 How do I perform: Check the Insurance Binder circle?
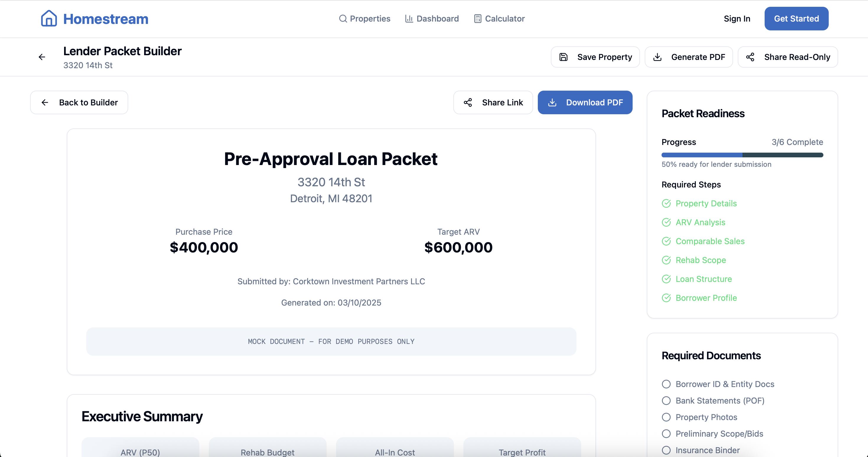point(667,450)
